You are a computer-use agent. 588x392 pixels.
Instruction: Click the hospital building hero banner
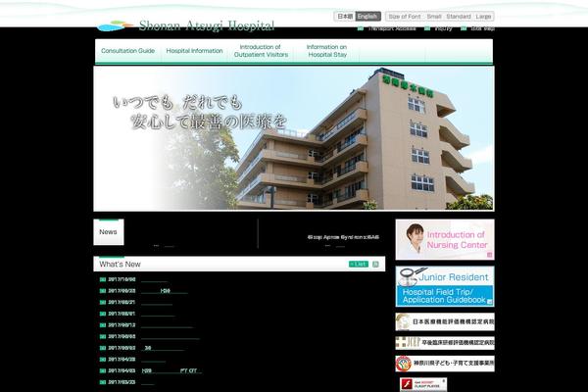pos(294,138)
